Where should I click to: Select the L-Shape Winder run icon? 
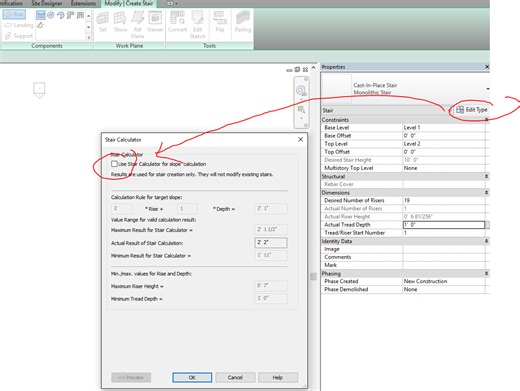pos(70,15)
